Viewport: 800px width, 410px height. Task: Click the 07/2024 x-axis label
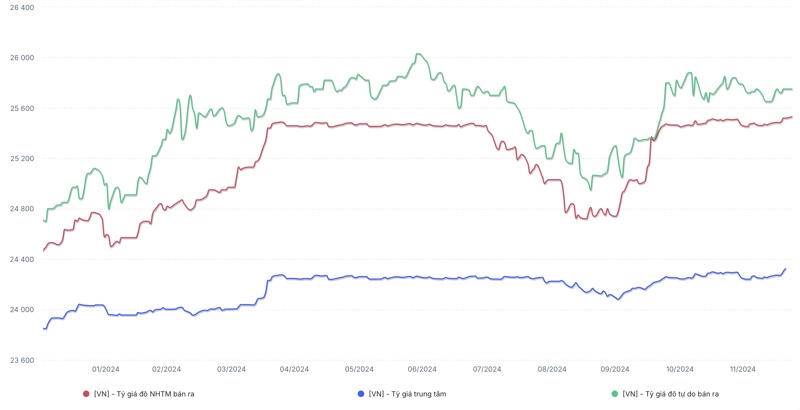[487, 369]
